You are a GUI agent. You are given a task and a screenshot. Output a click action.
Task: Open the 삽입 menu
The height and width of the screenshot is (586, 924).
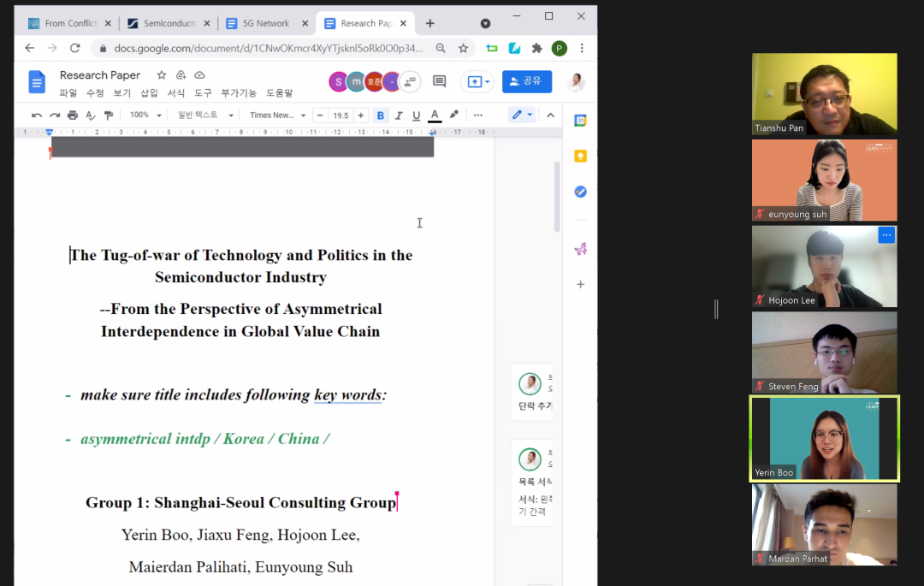[x=149, y=93]
